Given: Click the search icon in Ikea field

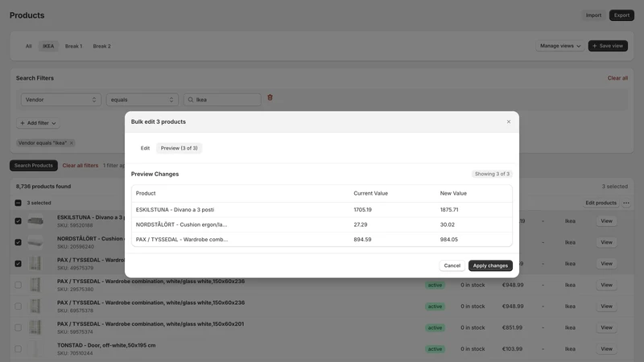Looking at the screenshot, I should (x=191, y=100).
